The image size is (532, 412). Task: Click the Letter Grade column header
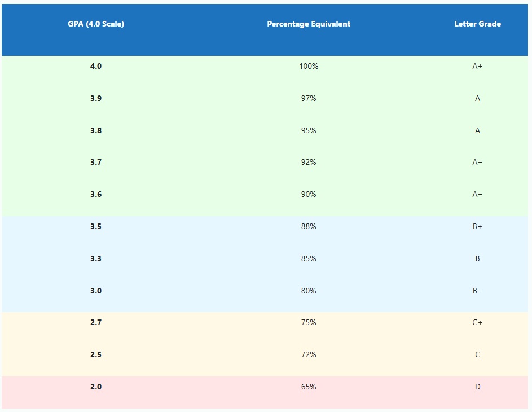click(x=477, y=24)
